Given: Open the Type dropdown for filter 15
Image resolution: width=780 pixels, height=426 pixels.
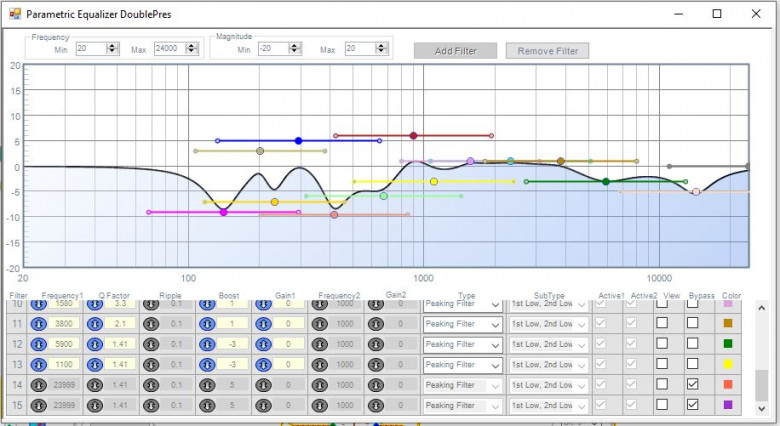Looking at the screenshot, I should (463, 406).
